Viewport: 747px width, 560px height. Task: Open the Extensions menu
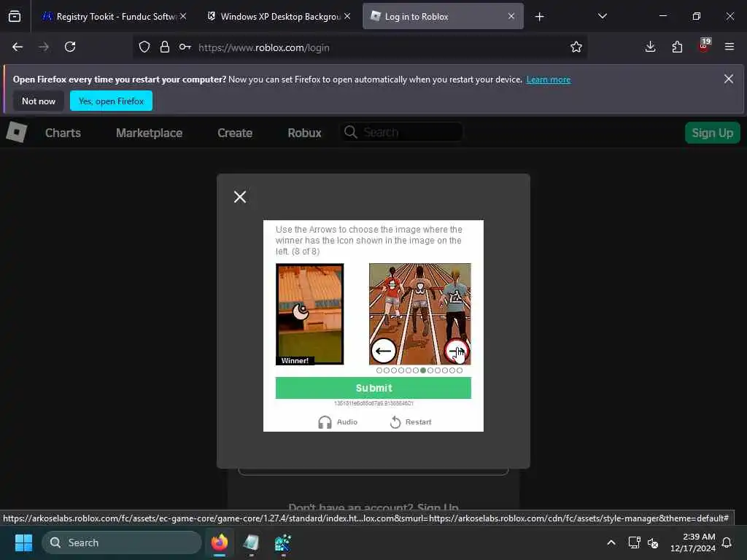point(677,47)
